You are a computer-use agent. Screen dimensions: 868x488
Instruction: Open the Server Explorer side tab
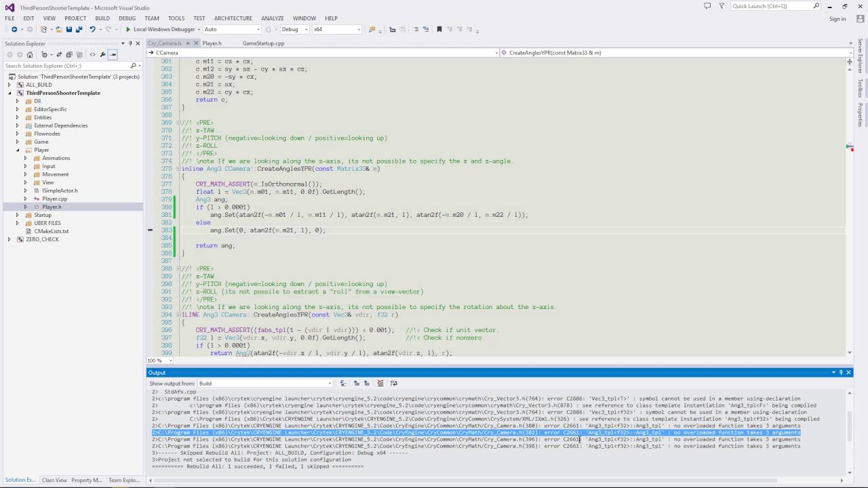[x=860, y=56]
